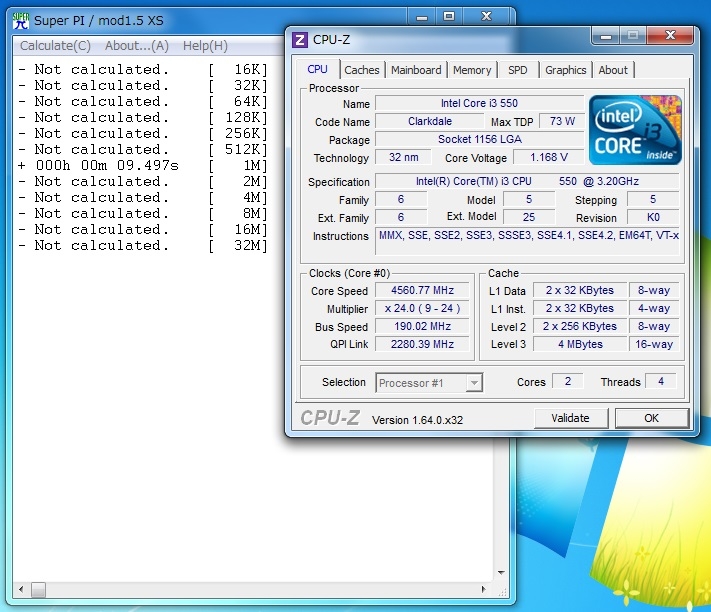Click the Threads value '4'
Screen dimensions: 711x612
pos(661,381)
